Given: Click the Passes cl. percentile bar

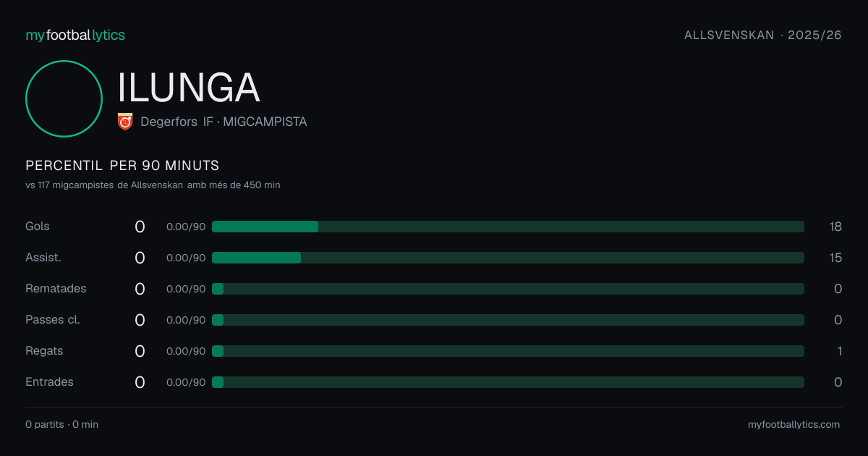Looking at the screenshot, I should (x=508, y=320).
